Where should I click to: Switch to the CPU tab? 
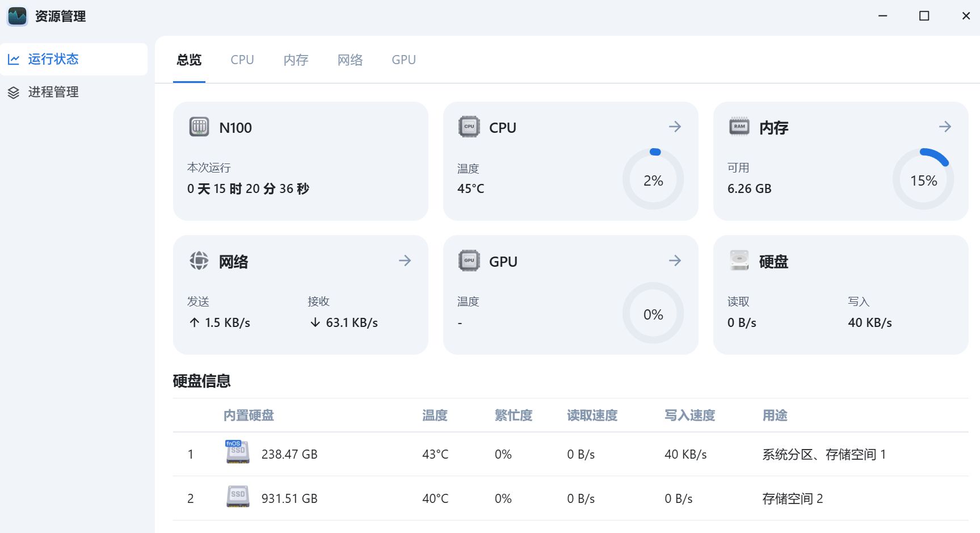point(242,60)
